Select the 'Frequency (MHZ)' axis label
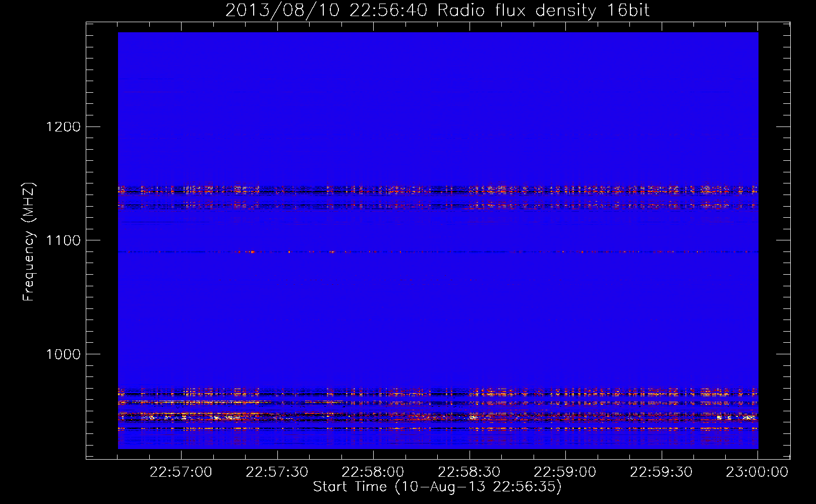Screen dimensions: 816x504 (29, 242)
